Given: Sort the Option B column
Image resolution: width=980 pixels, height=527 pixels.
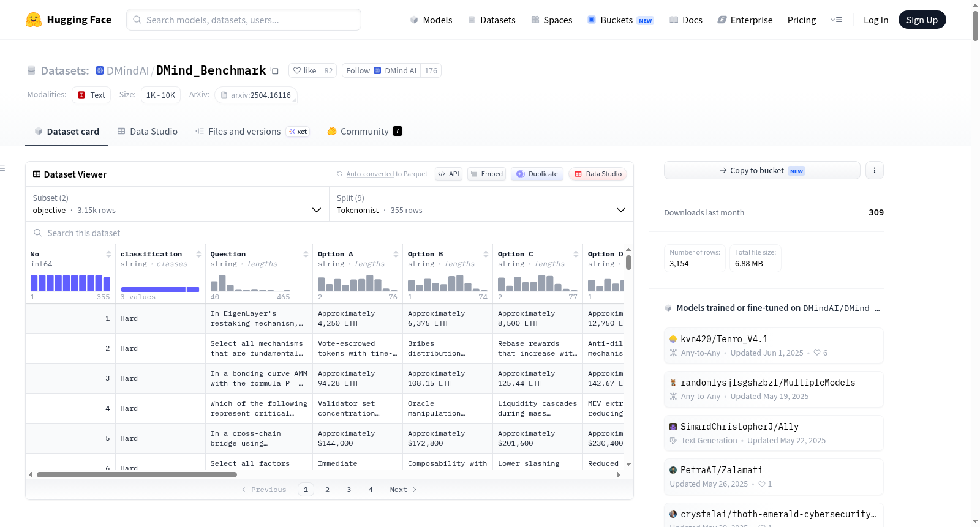Looking at the screenshot, I should (486, 254).
